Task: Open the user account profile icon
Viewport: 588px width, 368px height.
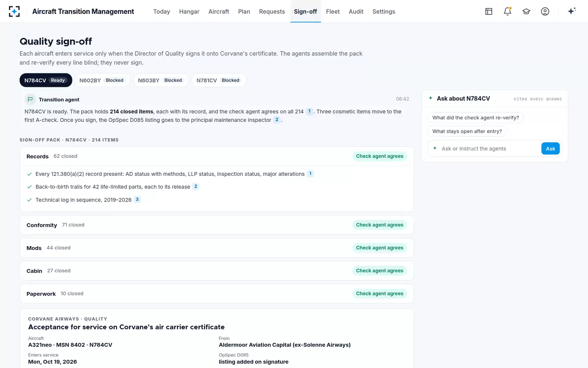Action: point(545,11)
